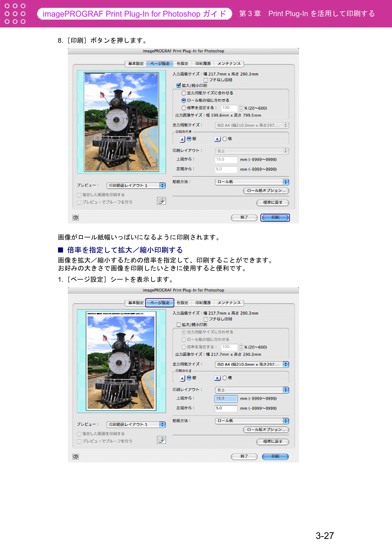Click magnification stepper arrows in upper dialog

241,108
